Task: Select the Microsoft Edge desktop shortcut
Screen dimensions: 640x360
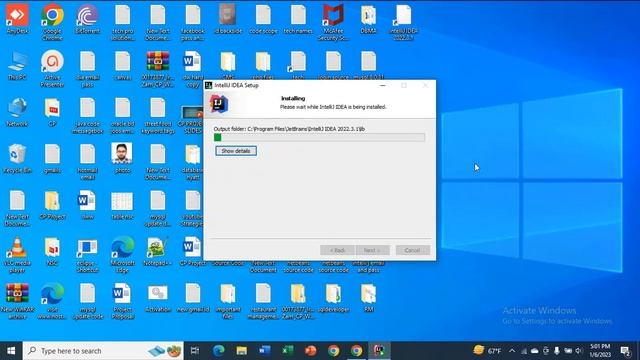Action: pyautogui.click(x=122, y=255)
